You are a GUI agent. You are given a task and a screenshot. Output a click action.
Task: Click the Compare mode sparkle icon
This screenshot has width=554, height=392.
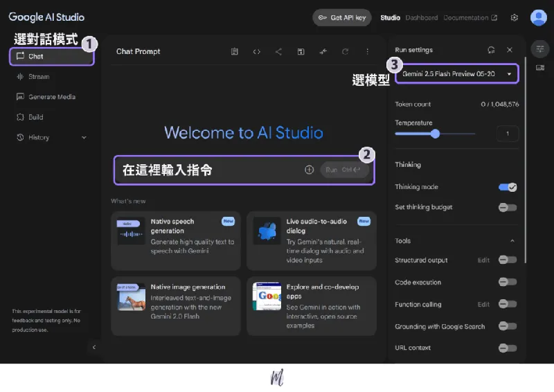pyautogui.click(x=323, y=52)
